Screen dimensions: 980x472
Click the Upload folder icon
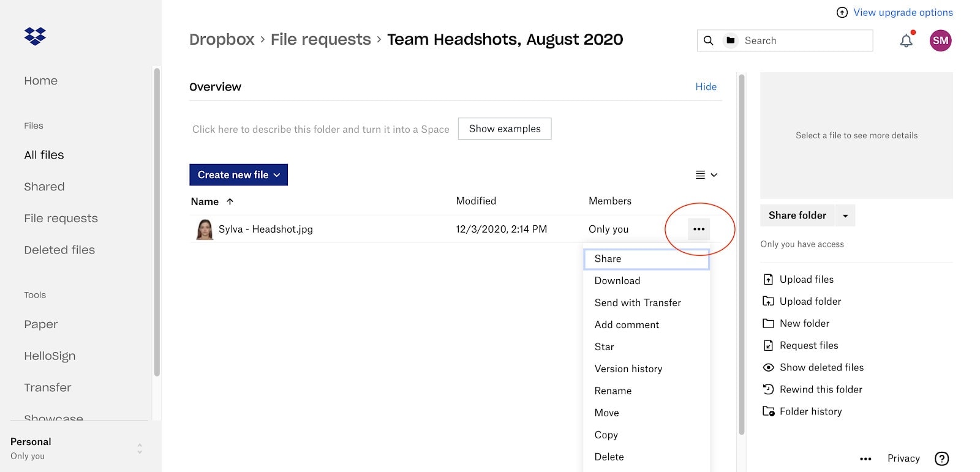click(x=768, y=301)
